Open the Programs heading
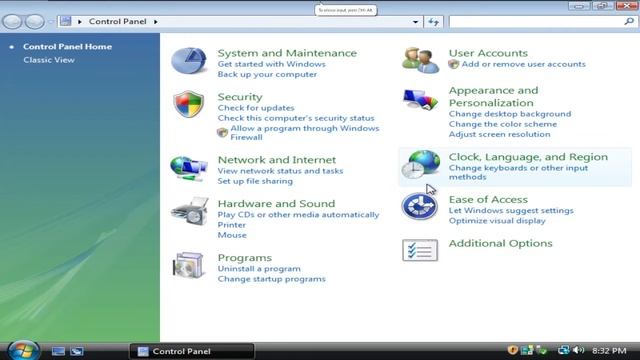 coord(244,258)
